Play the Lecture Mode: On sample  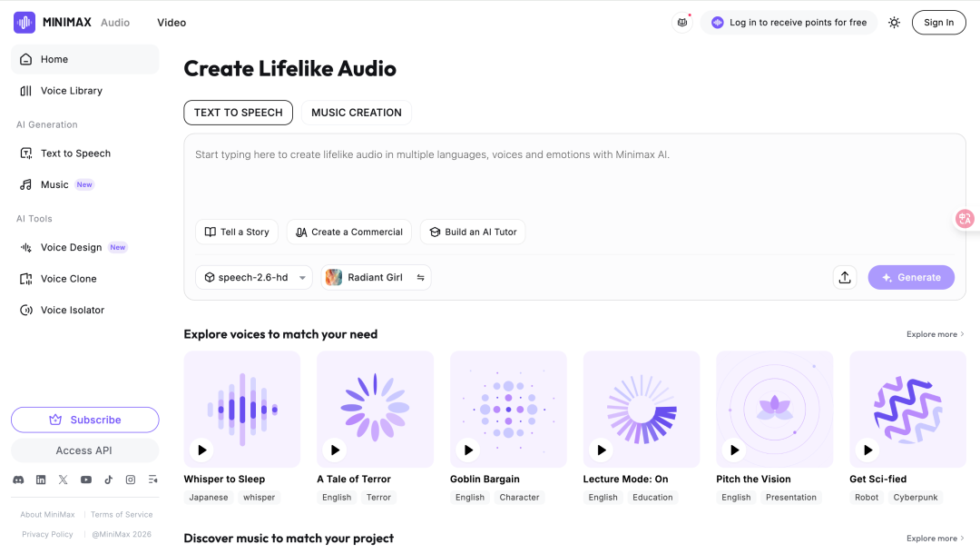[x=602, y=450]
